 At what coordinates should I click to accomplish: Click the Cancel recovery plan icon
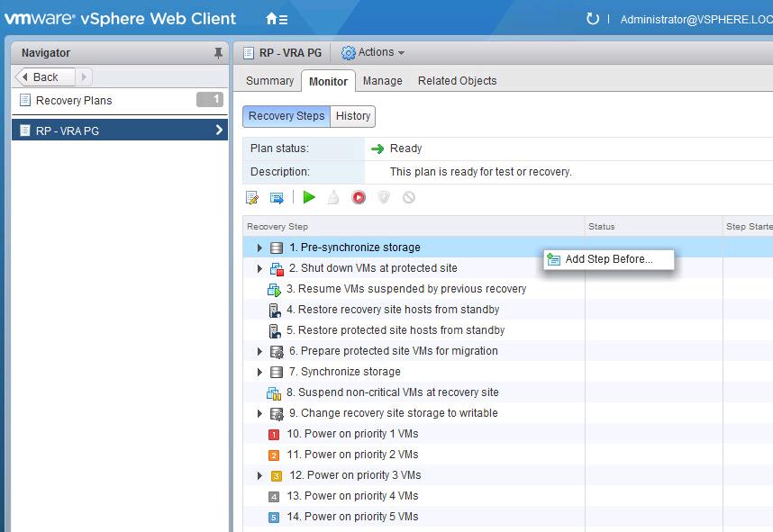pyautogui.click(x=409, y=197)
